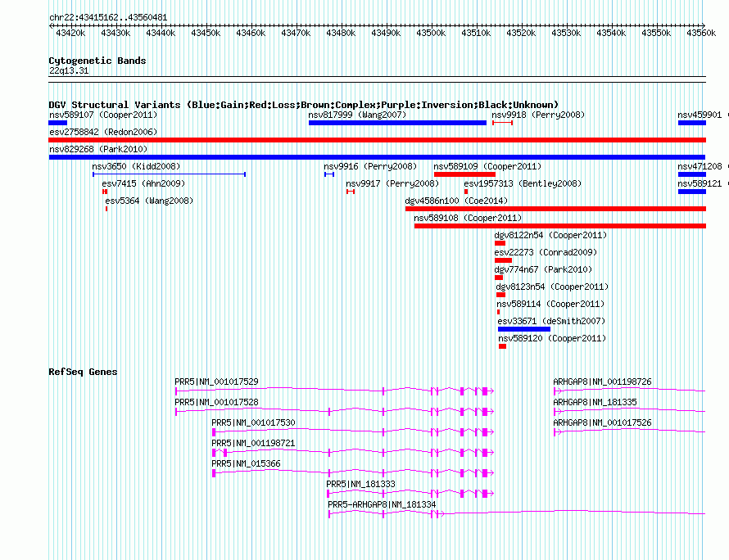Click the 43450k ruler tick label

206,33
